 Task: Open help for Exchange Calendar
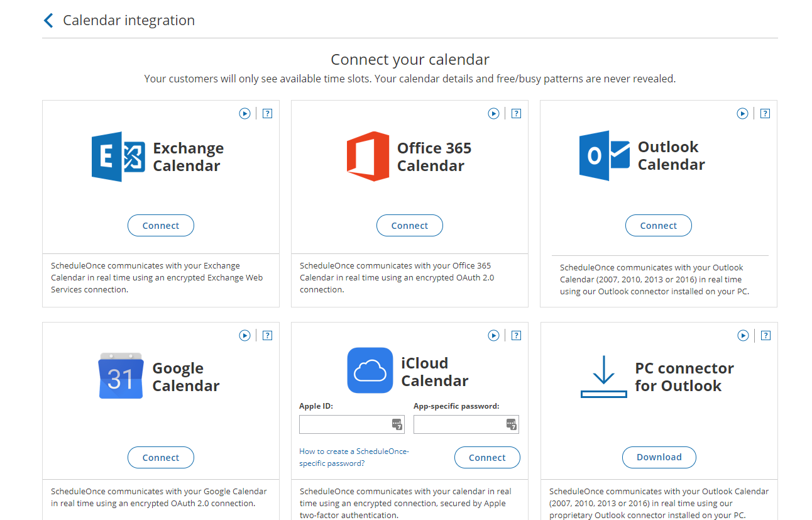coord(267,113)
